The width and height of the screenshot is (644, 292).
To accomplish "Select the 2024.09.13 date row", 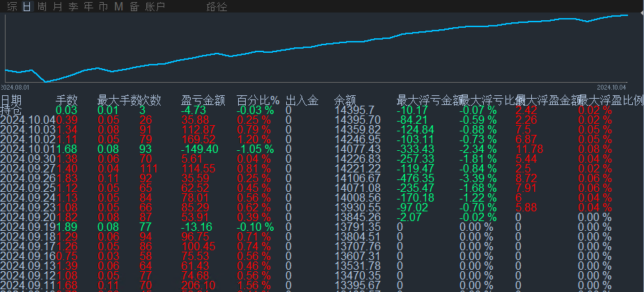I will click(x=322, y=266).
